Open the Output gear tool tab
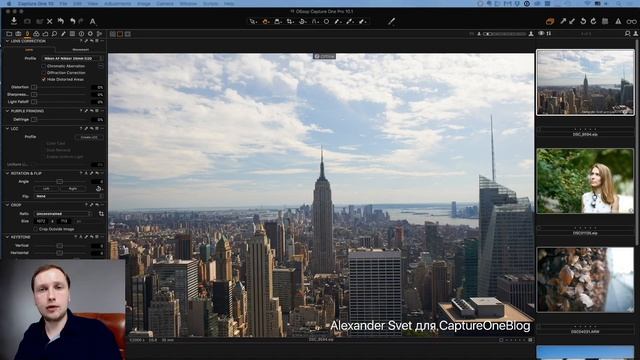640x360 pixels. 90,34
